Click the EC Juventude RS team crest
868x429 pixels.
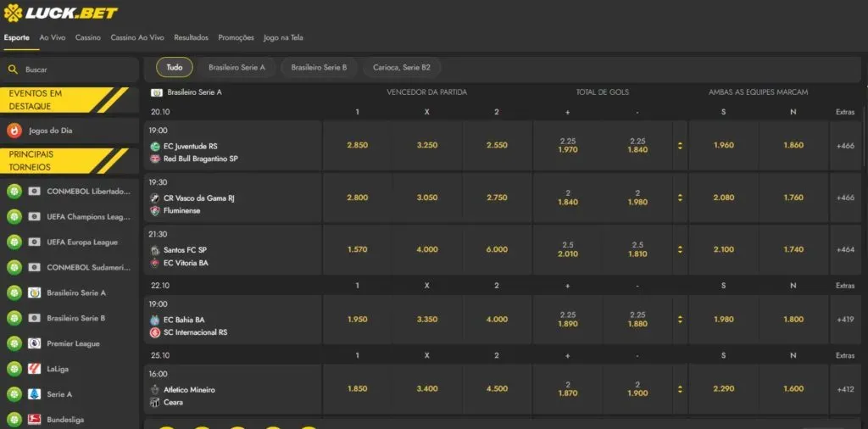pyautogui.click(x=155, y=146)
